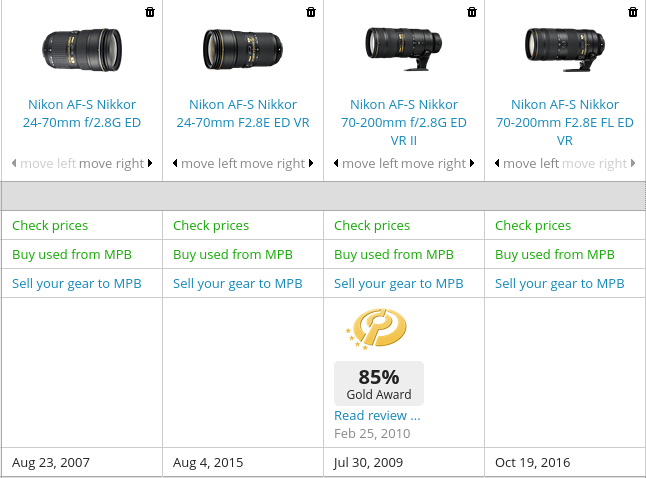Click the 24-70mm F2.8E ED VR lens photo
Viewport: 646px width, 478px height.
coord(242,49)
